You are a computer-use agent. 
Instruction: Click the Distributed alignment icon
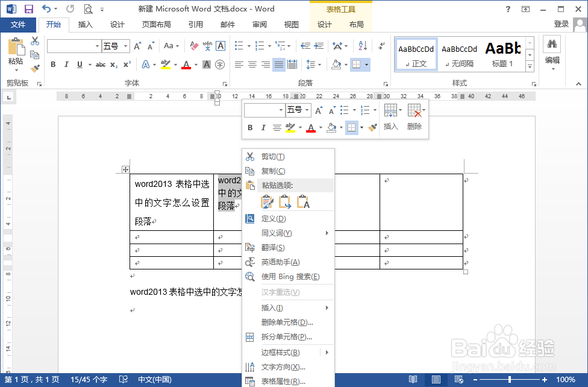click(x=292, y=64)
